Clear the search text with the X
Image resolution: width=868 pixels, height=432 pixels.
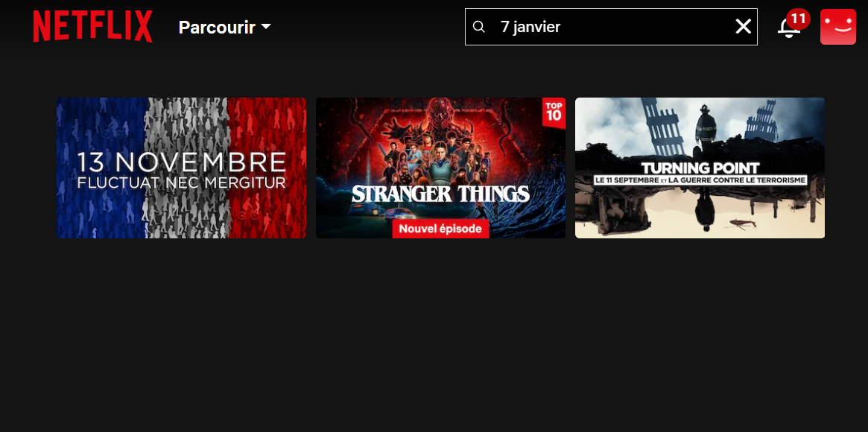tap(743, 26)
